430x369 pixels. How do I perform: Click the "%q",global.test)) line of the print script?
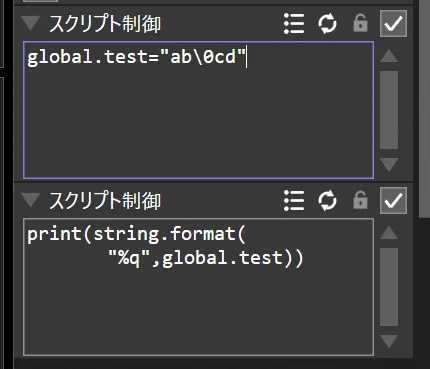coord(206,258)
